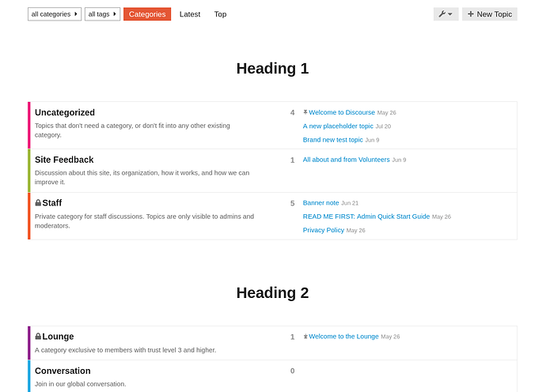The image size is (546, 392).
Task: Expand the all categories dropdown
Action: (55, 14)
